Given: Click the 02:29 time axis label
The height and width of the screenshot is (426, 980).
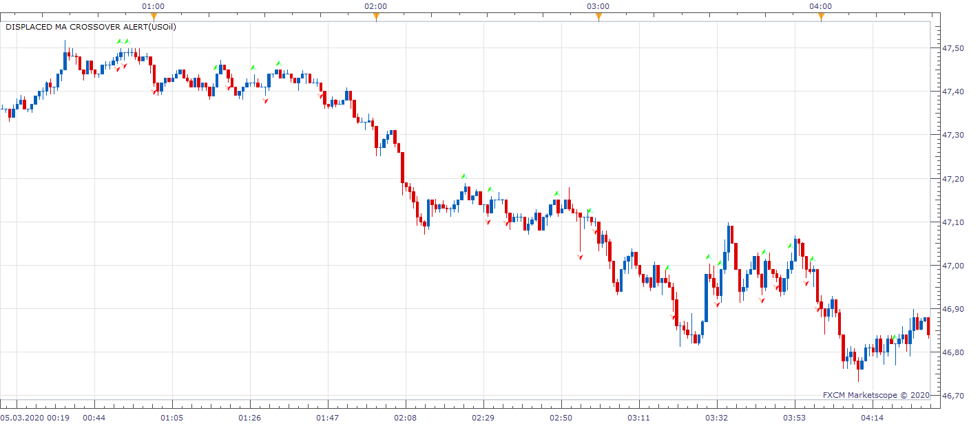Looking at the screenshot, I should [483, 418].
